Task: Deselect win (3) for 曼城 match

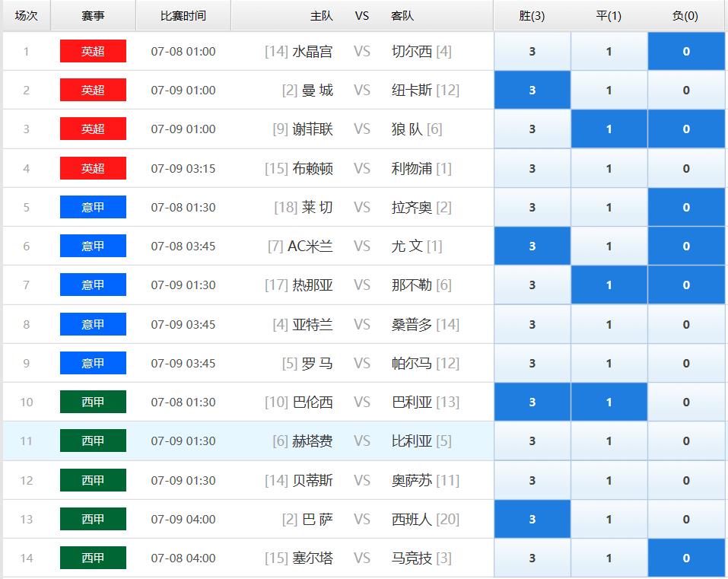Action: point(532,90)
